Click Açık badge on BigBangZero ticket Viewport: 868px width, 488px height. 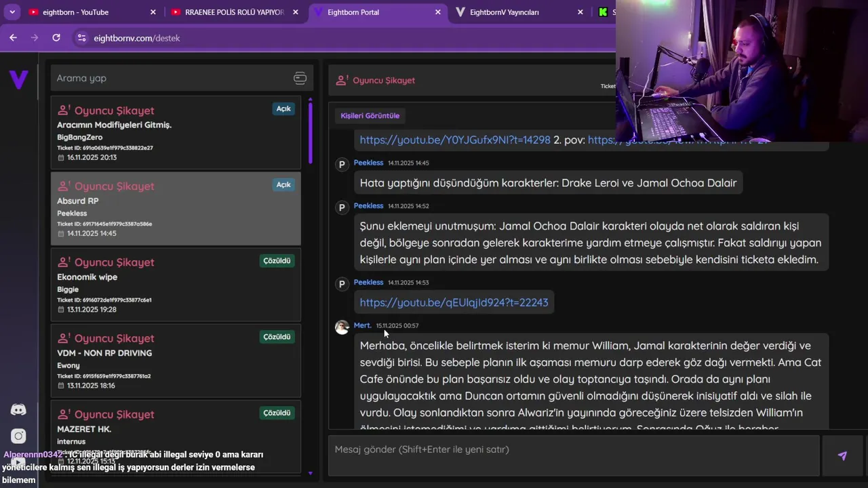(x=283, y=108)
